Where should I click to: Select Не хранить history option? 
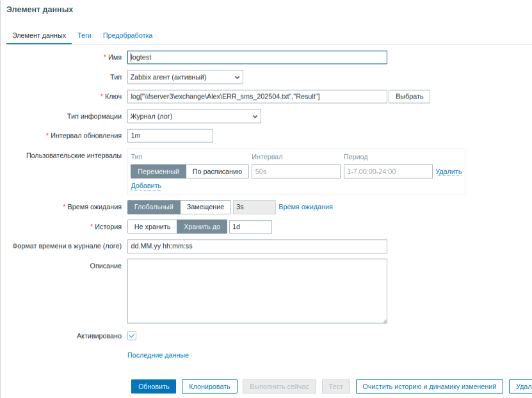coord(152,227)
